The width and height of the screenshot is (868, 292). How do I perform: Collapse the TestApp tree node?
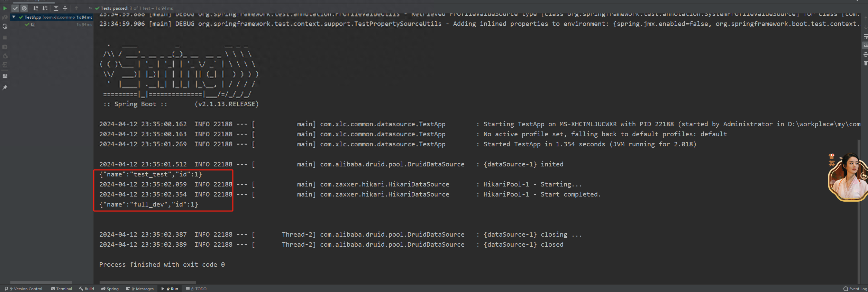(x=13, y=17)
